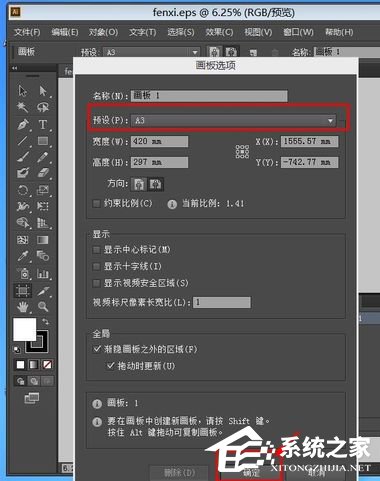Select the Free Transform tool

tap(43, 206)
